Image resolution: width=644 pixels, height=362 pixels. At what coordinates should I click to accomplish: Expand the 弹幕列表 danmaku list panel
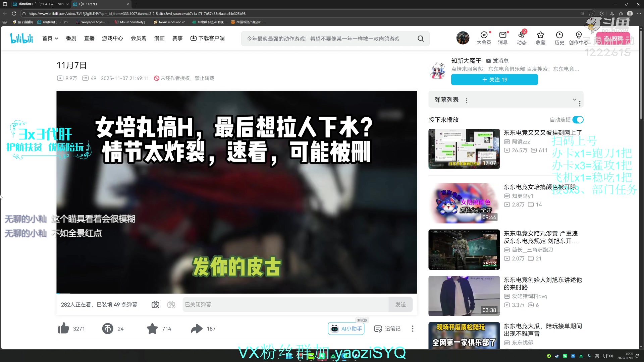click(574, 99)
